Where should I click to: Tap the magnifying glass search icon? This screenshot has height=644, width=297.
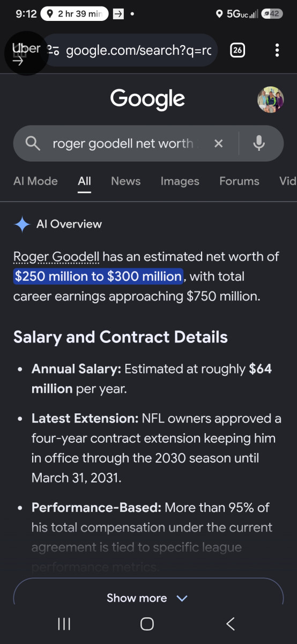pos(33,143)
